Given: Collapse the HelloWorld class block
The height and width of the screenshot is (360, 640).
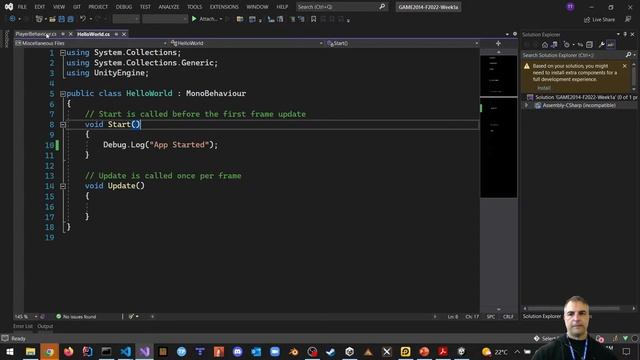Looking at the screenshot, I should (x=63, y=94).
